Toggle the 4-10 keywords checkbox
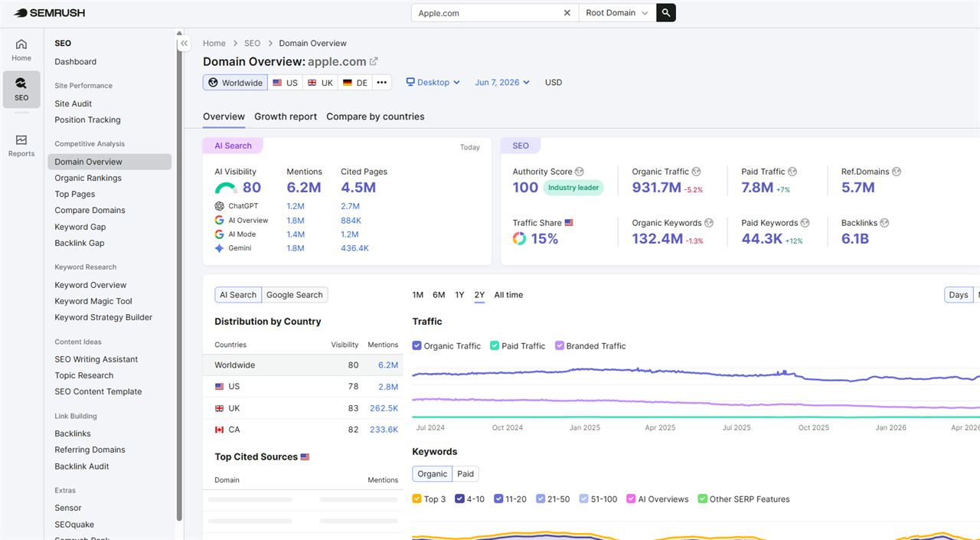This screenshot has height=540, width=980. point(459,499)
